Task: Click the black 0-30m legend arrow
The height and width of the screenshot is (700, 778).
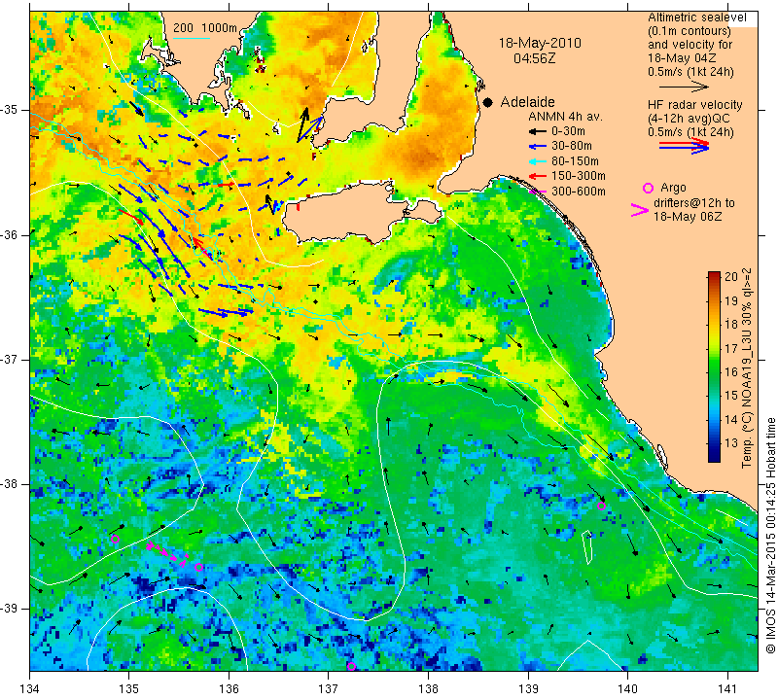Action: [x=537, y=131]
